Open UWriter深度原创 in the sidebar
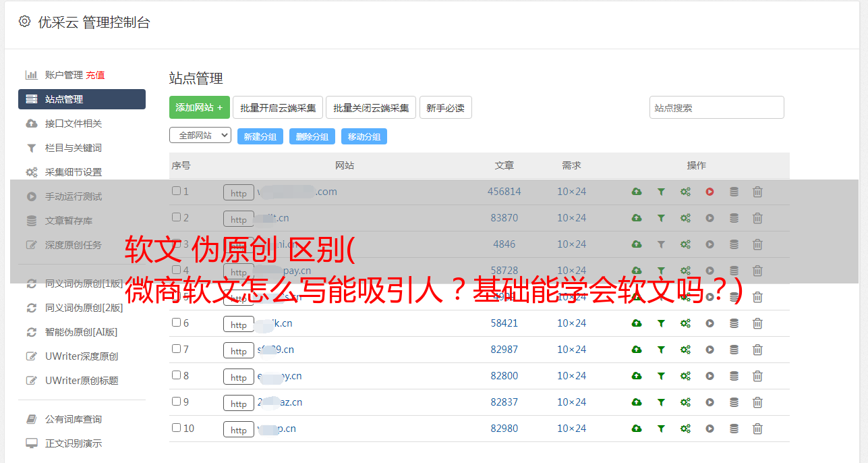The width and height of the screenshot is (868, 463). [82, 356]
